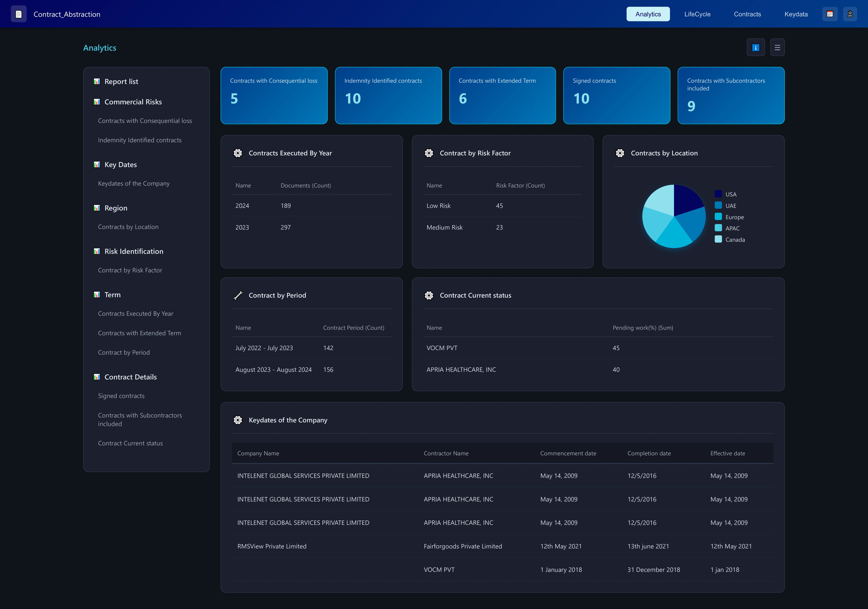Open the Keydata tab
The image size is (868, 609).
pyautogui.click(x=796, y=14)
